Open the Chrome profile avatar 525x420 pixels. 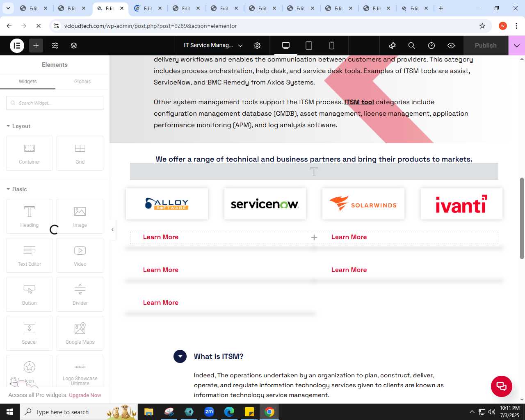point(503,26)
